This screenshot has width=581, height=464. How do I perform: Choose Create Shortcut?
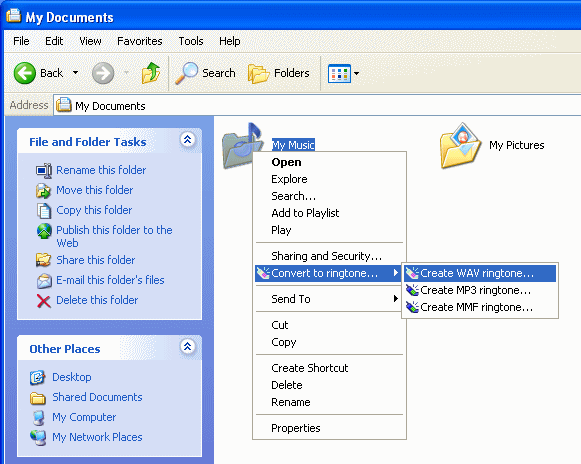click(329, 368)
